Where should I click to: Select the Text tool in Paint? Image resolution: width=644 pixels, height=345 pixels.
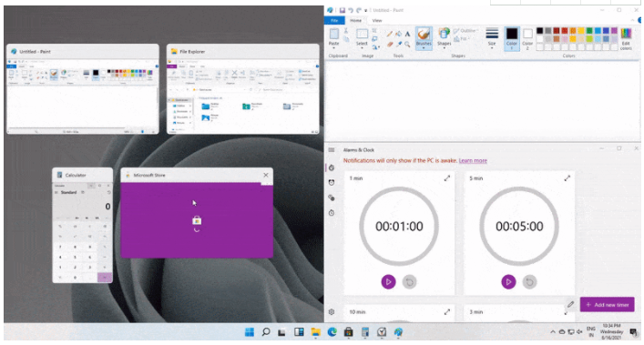[407, 34]
